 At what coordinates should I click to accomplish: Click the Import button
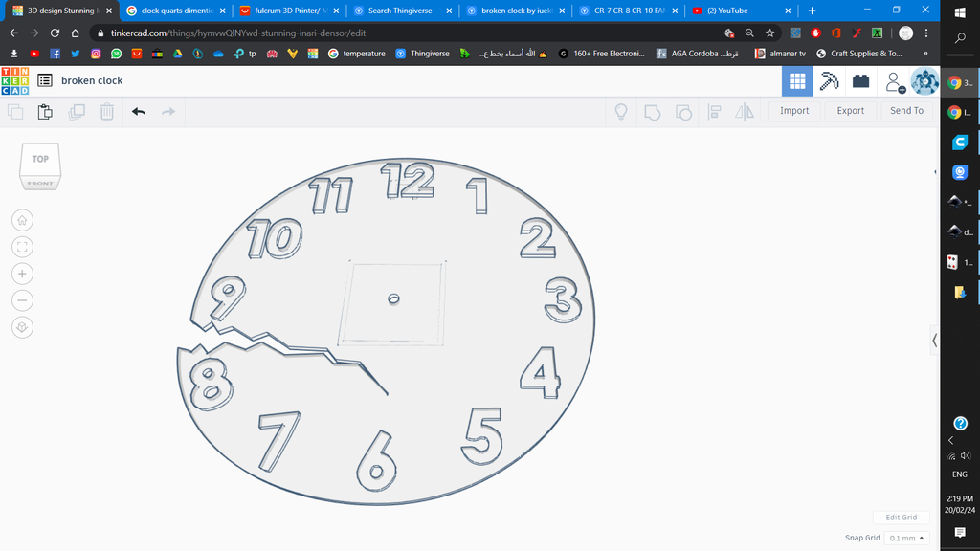(x=794, y=111)
